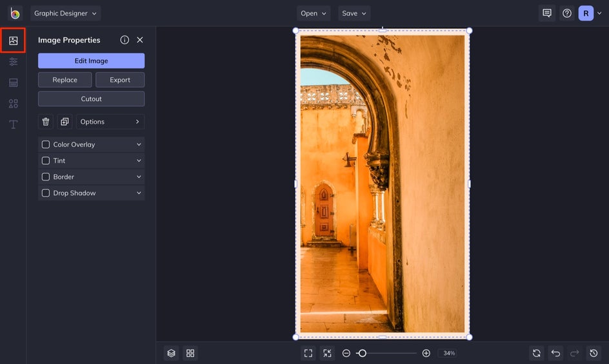Enable the Color Overlay checkbox

(x=46, y=144)
